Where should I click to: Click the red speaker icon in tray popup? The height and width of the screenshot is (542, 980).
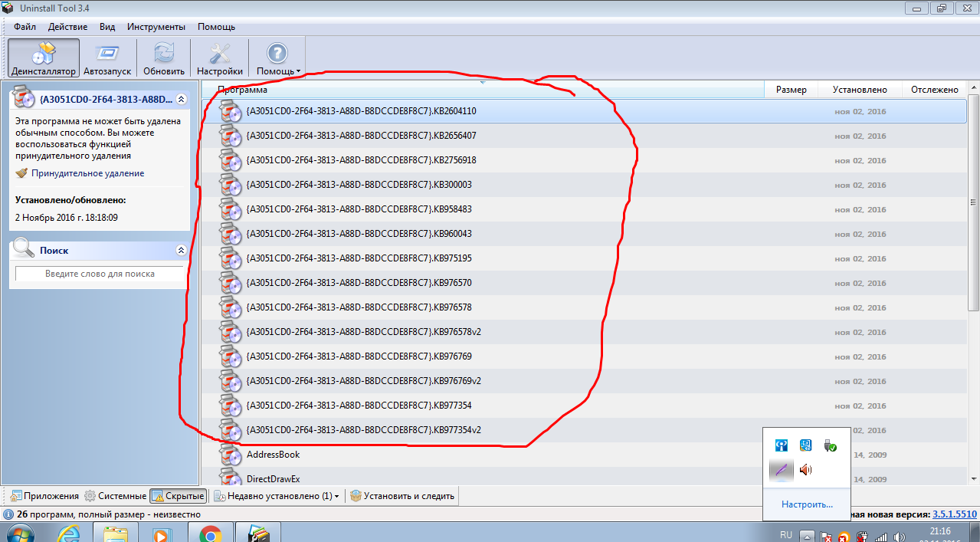[805, 469]
